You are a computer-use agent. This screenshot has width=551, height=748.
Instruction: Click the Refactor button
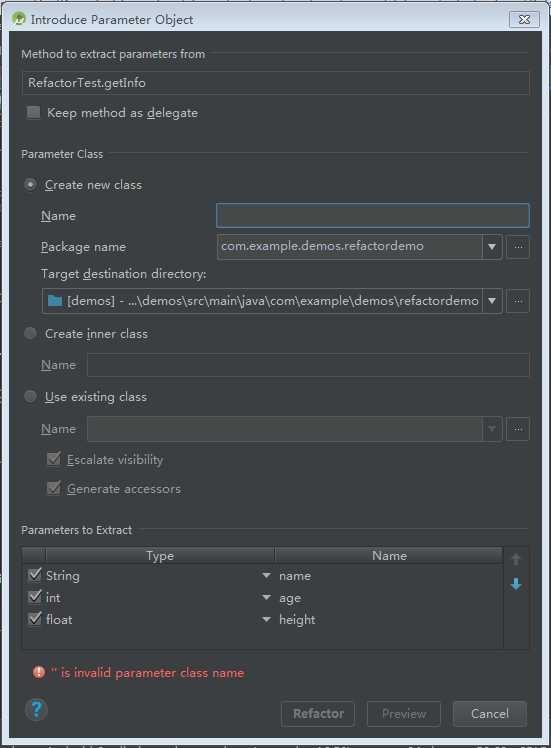tap(318, 714)
